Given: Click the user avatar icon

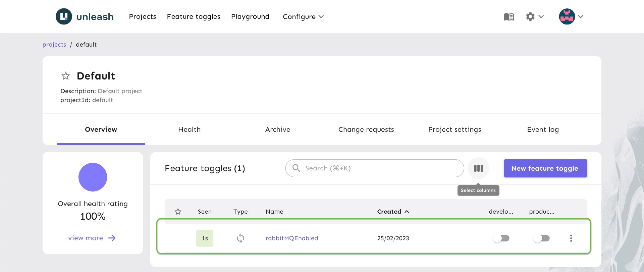Looking at the screenshot, I should 567,16.
